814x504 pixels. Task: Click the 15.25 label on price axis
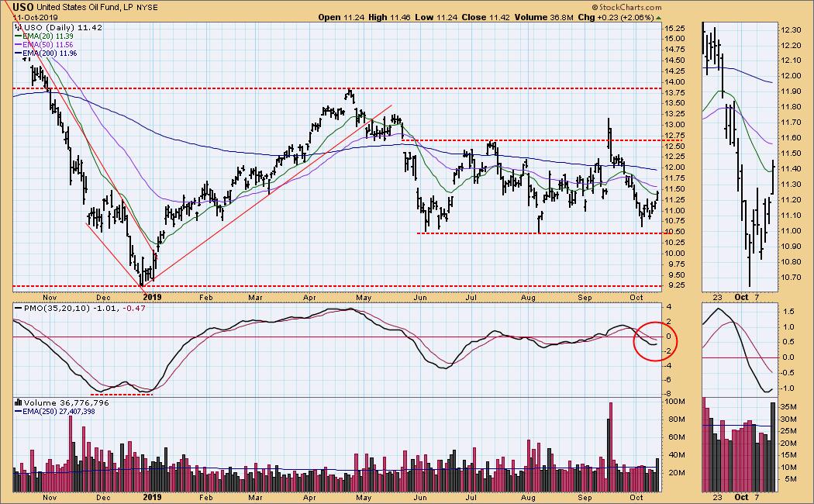click(x=674, y=28)
